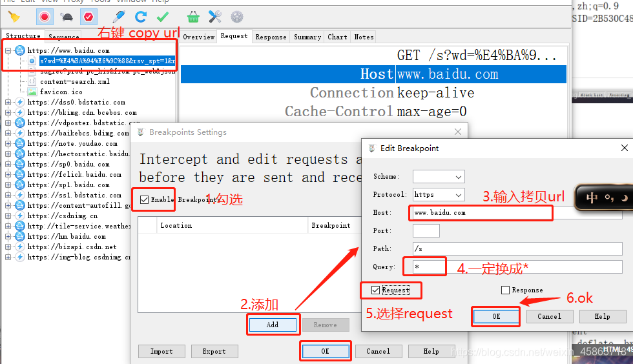Expand the https://sp1.baidu.com tree node
633x364 pixels.
[x=8, y=185]
